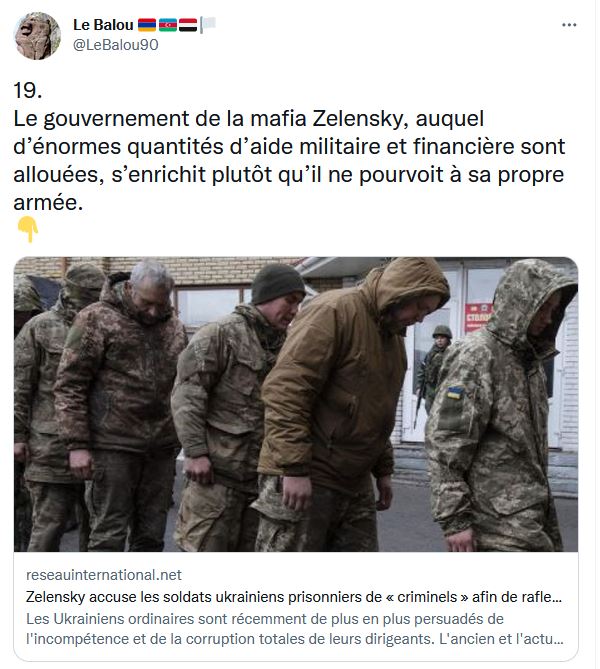Click the tweet text about 'mafia Zelensky'
The height and width of the screenshot is (669, 600).
coord(289,160)
